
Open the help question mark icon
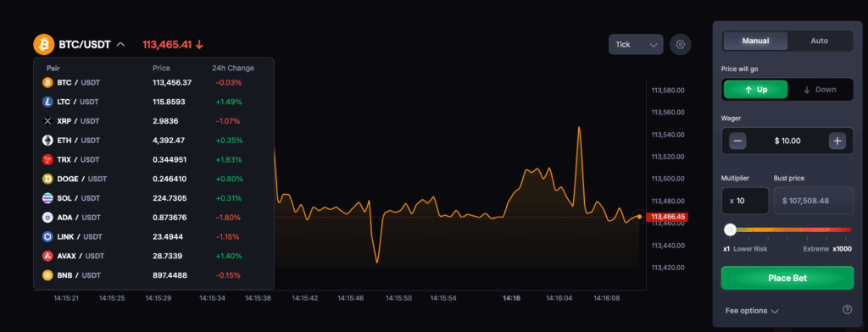(847, 310)
